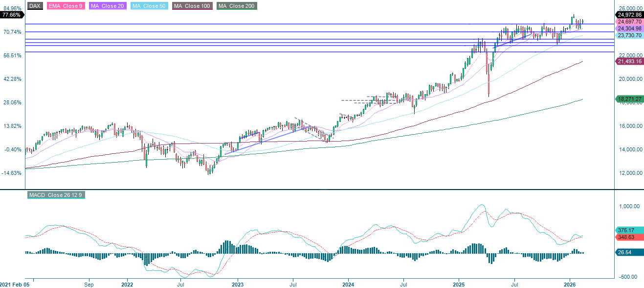
Task: Click the 24,972.86 current price tag
Action: click(x=629, y=15)
